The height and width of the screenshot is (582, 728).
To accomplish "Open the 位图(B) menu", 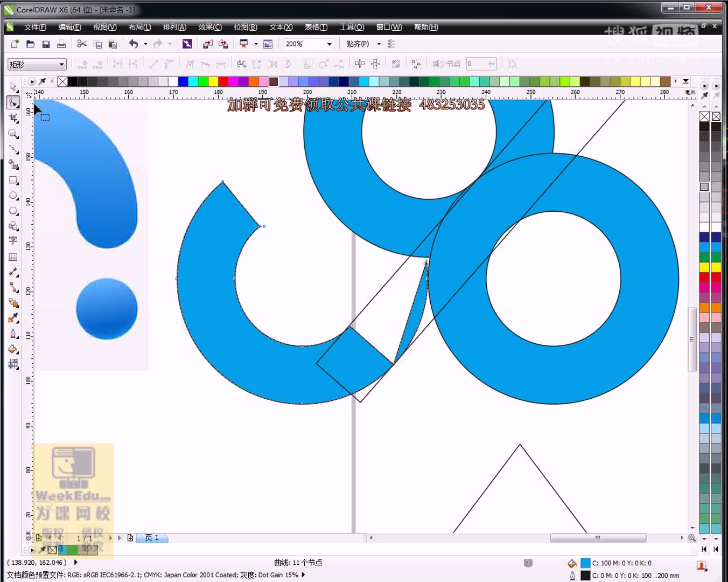I will pyautogui.click(x=245, y=27).
